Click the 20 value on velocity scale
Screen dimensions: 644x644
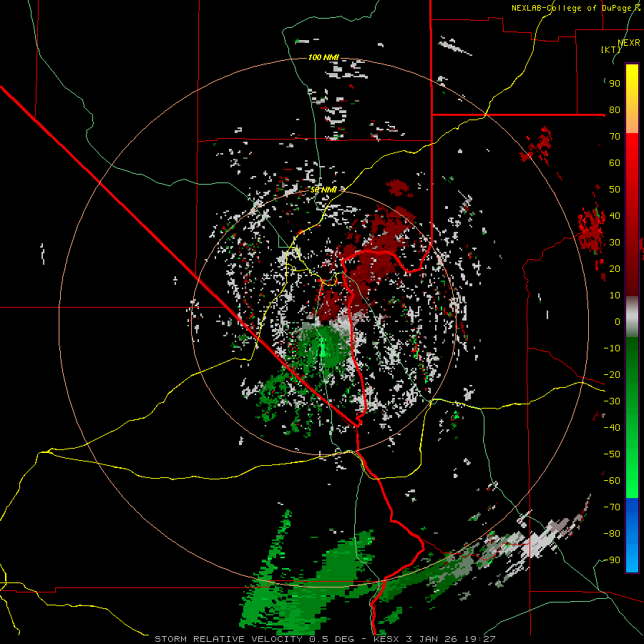pos(615,268)
